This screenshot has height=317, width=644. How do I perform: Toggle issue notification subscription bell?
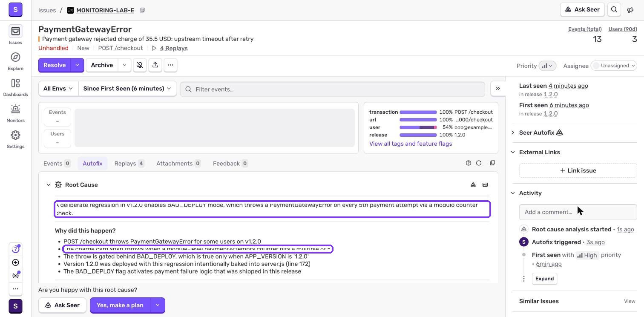(x=140, y=65)
